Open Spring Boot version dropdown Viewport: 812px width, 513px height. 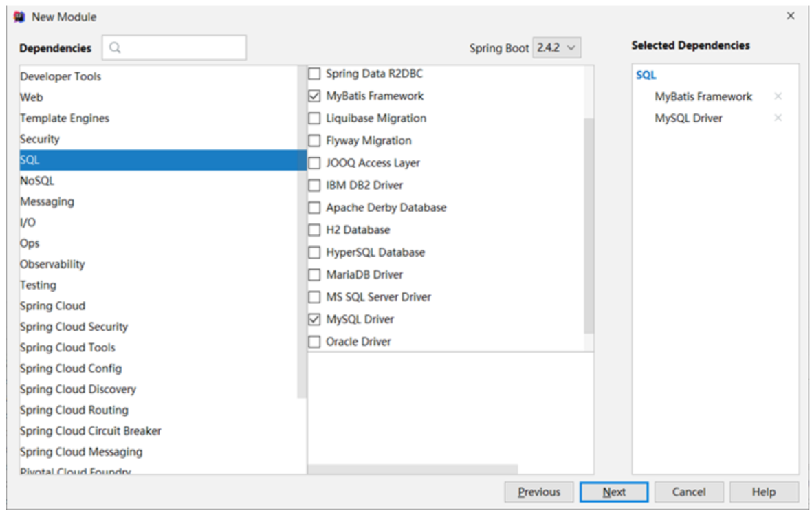(x=557, y=47)
